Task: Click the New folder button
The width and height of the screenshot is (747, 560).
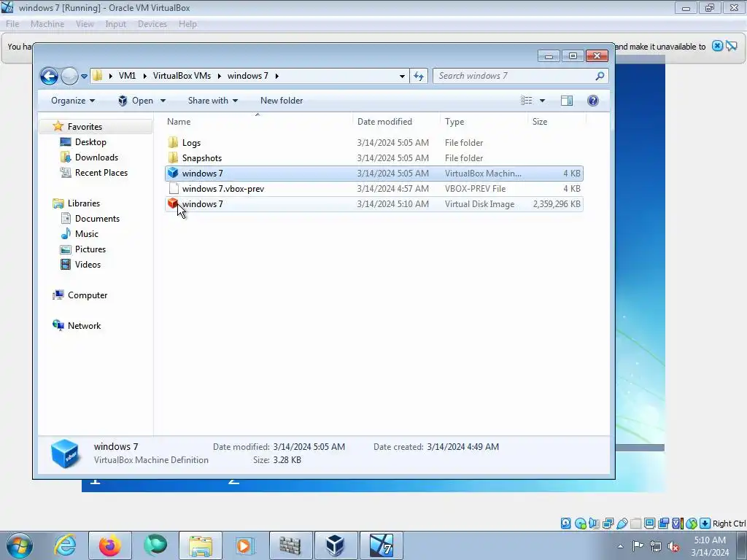Action: [282, 101]
